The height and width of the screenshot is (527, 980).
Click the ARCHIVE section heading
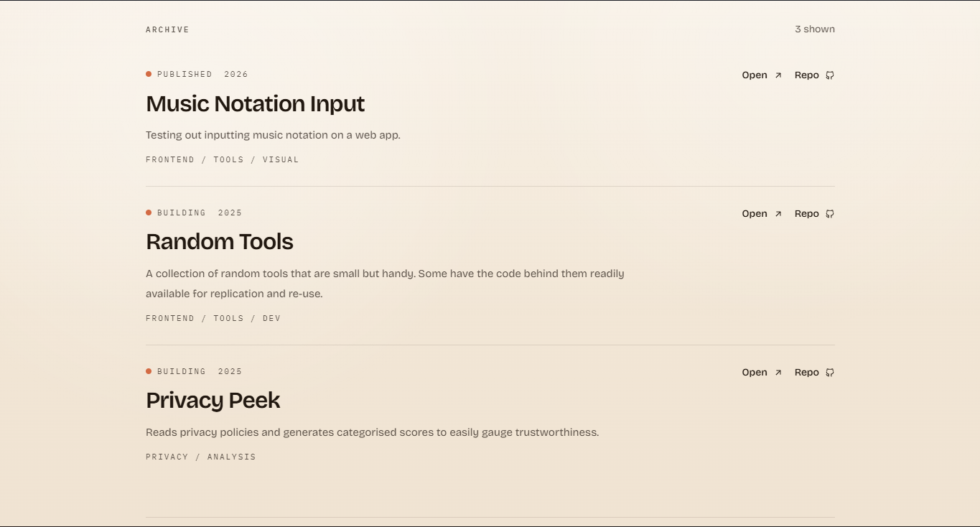pyautogui.click(x=167, y=30)
